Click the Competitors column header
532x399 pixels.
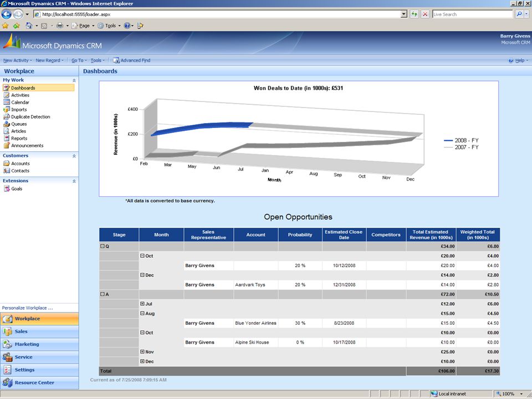(386, 235)
